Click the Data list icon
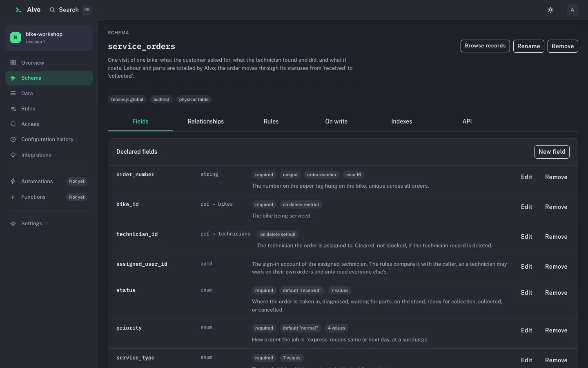588x368 pixels. pos(13,93)
